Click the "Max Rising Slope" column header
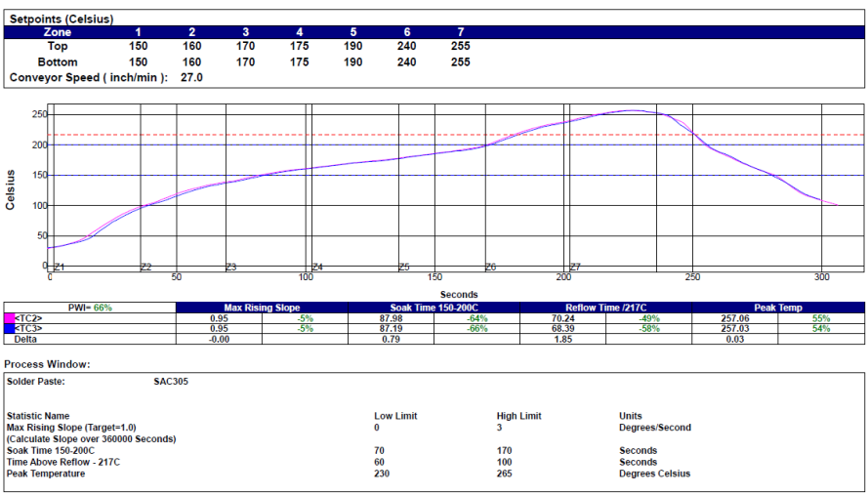 [262, 308]
